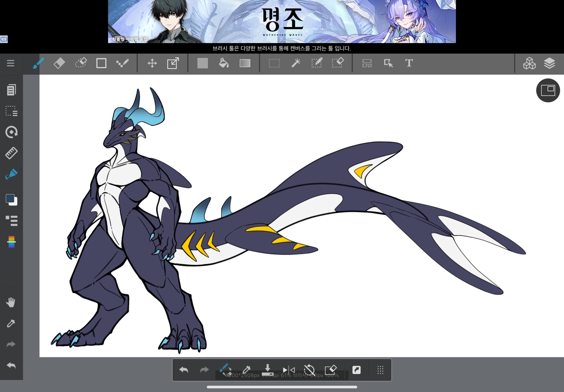
Task: Choose the rectangular Selection tool
Action: click(x=274, y=63)
